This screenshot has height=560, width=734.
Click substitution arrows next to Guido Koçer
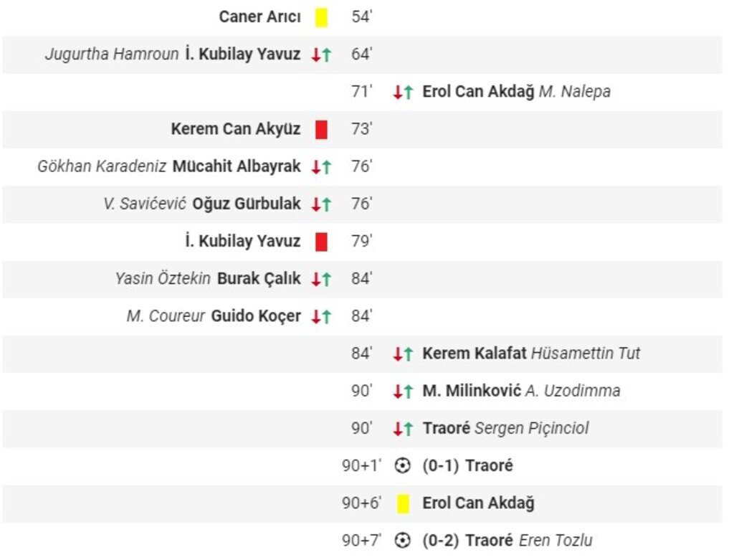point(321,316)
